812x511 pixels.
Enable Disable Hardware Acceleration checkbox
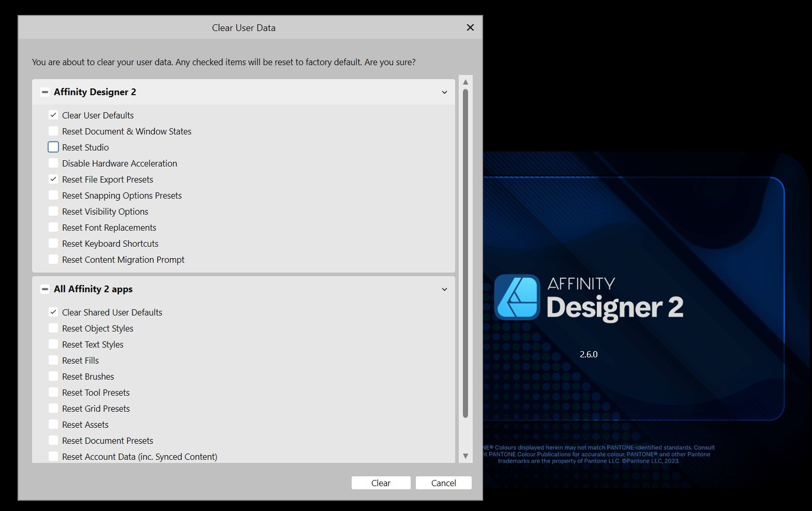[53, 163]
